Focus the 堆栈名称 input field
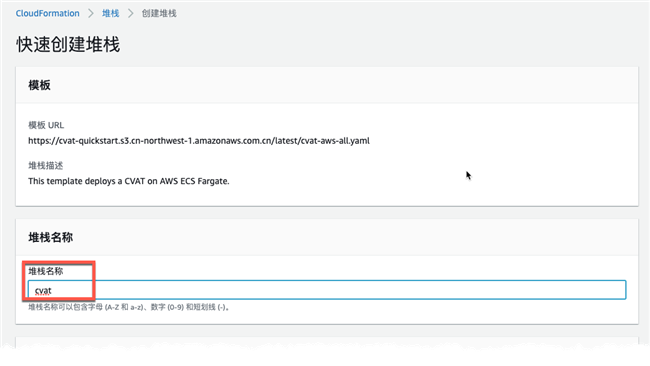Image resolution: width=650 pixels, height=366 pixels. [x=327, y=290]
